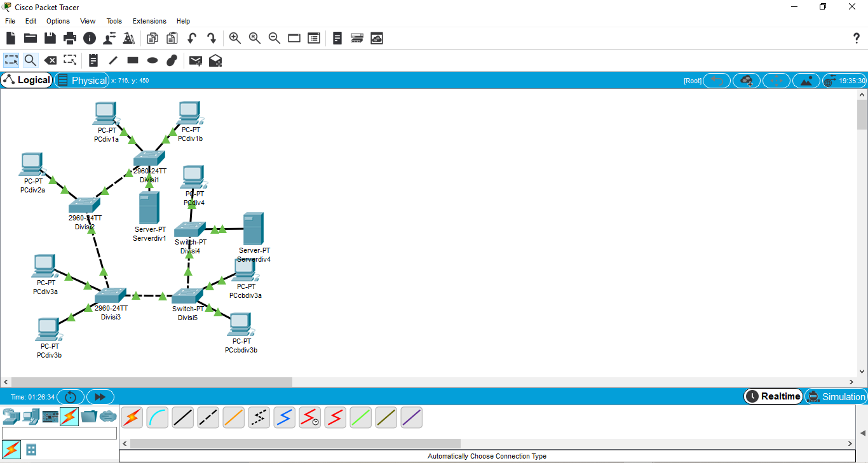Click the device search input field
The height and width of the screenshot is (463, 868).
click(60, 433)
